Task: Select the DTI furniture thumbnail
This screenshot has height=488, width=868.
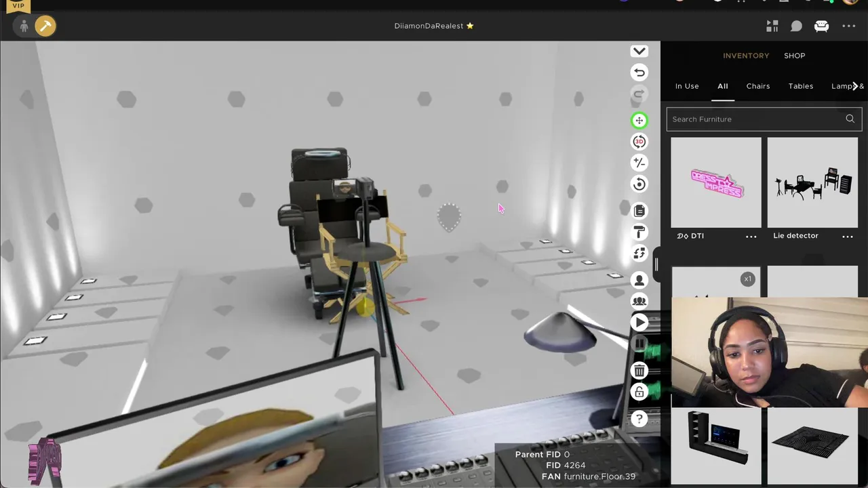Action: click(x=716, y=182)
